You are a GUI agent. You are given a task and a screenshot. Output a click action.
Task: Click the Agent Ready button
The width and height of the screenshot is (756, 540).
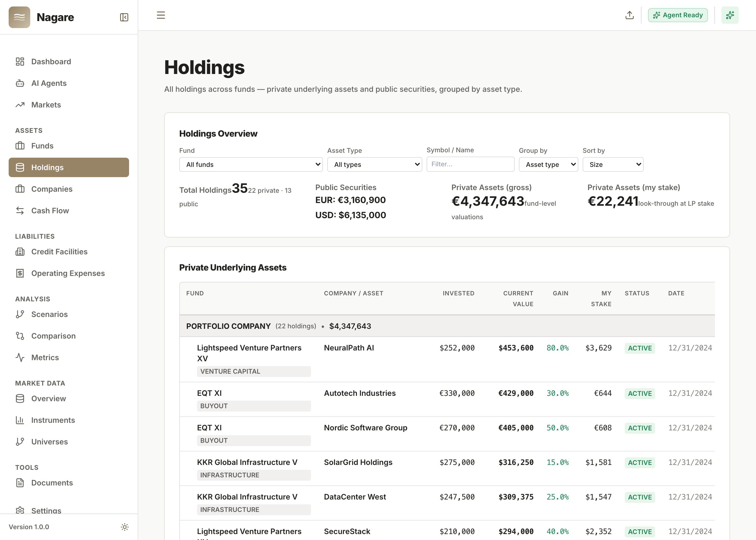click(677, 15)
